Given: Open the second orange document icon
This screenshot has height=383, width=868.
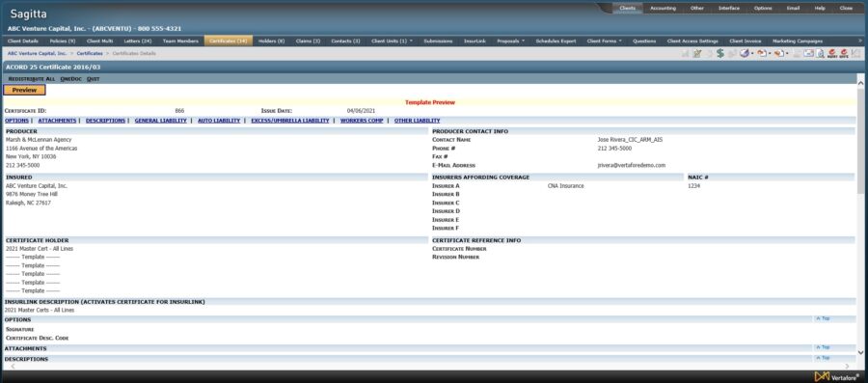Looking at the screenshot, I should (x=779, y=53).
